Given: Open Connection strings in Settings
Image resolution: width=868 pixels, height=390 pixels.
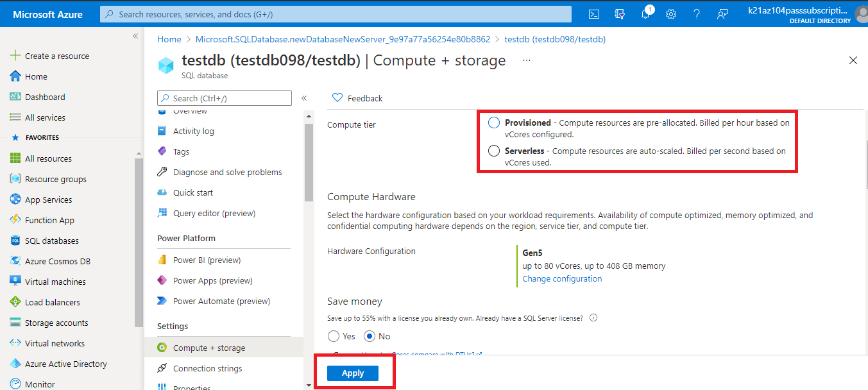Looking at the screenshot, I should click(x=207, y=368).
